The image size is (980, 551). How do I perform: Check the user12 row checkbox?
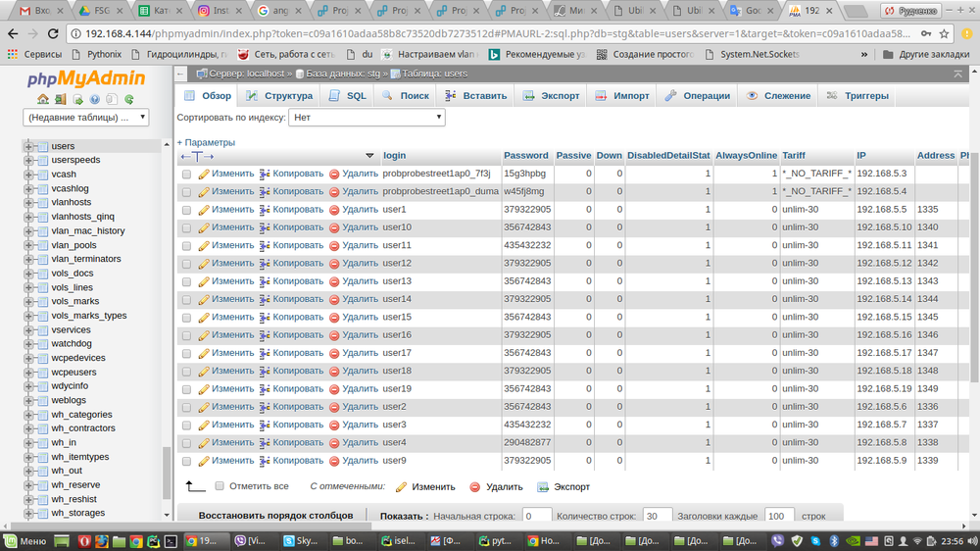point(186,264)
